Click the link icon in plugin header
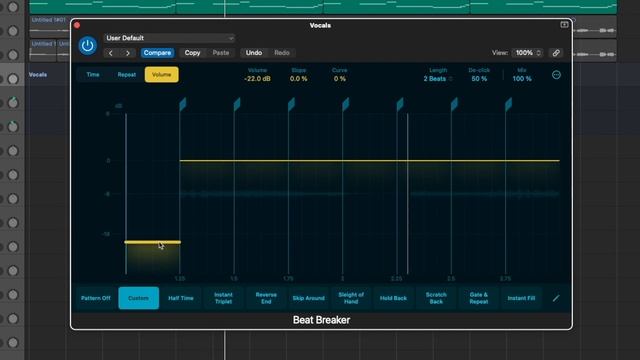 556,53
